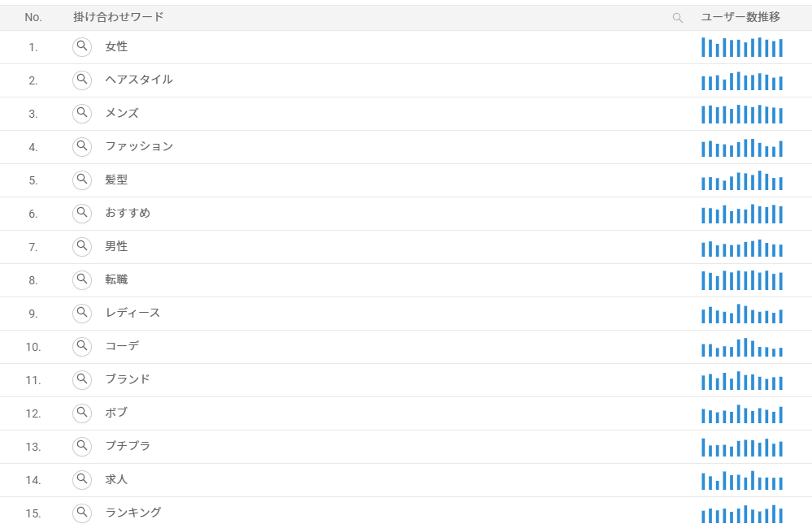
Task: Click the magnifier icon beside ランキング
Action: 82,513
